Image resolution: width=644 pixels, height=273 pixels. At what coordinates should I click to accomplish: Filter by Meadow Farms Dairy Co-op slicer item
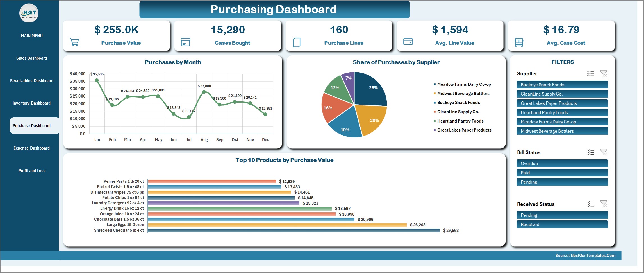(562, 122)
